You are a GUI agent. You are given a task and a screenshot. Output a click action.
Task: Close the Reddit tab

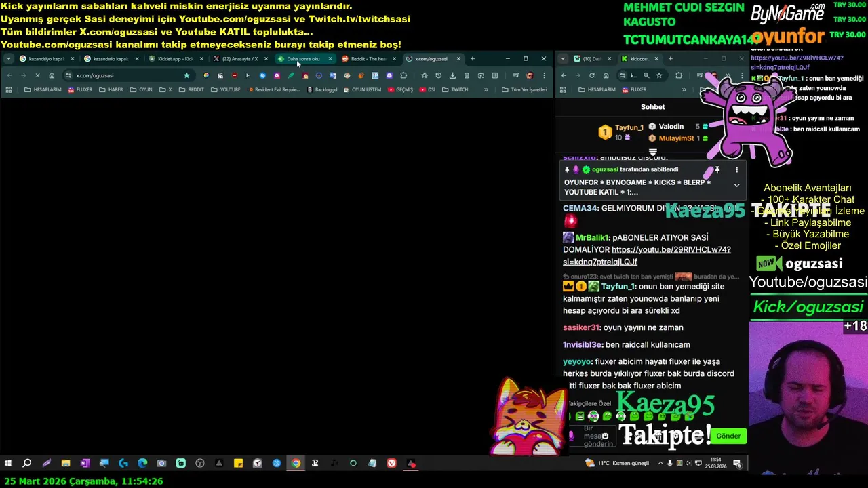pyautogui.click(x=394, y=58)
